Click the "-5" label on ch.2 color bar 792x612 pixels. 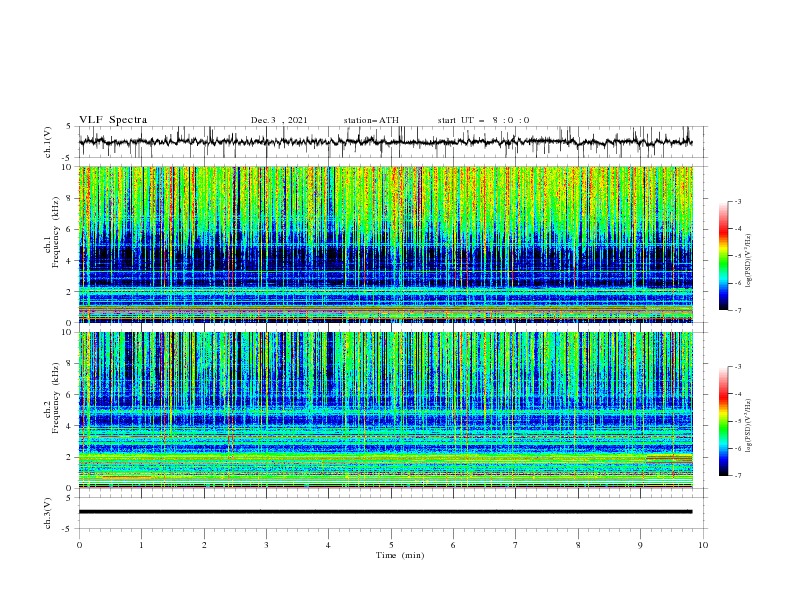tap(738, 421)
